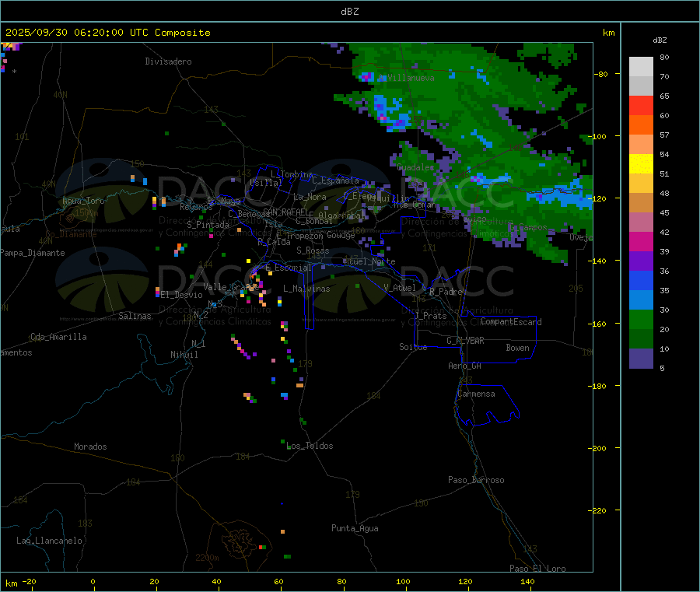Click the 'Morados' map label
This screenshot has width=700, height=592.
tap(90, 447)
